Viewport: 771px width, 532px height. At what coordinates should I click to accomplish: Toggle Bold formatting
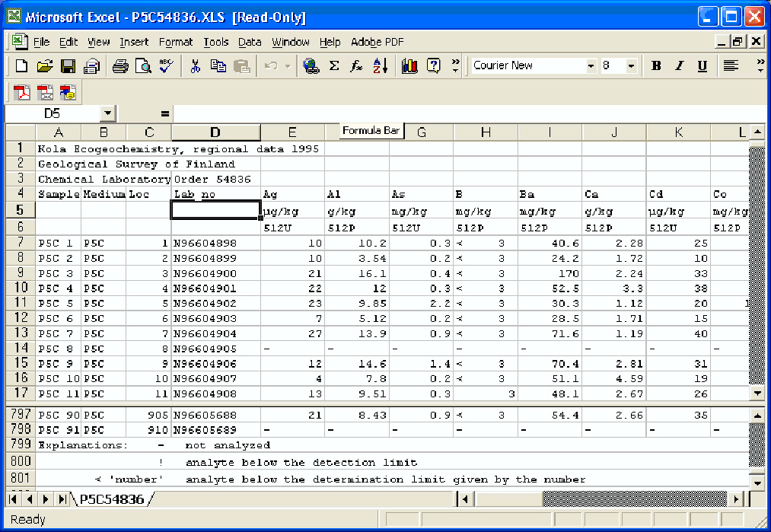[656, 66]
